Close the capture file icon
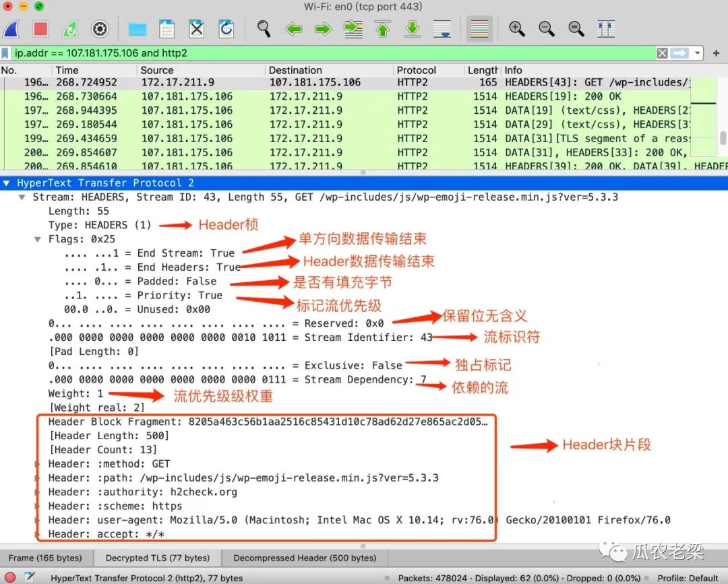 197,29
